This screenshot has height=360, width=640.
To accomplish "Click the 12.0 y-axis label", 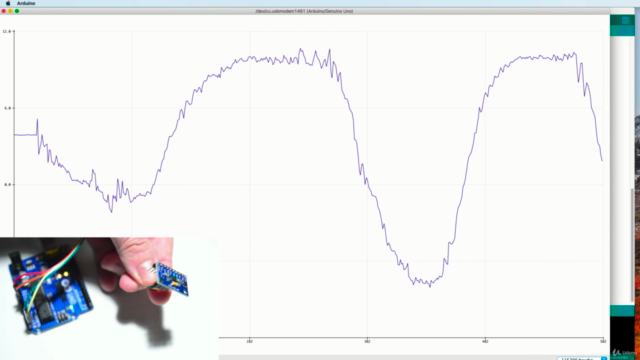I will 7,31.
